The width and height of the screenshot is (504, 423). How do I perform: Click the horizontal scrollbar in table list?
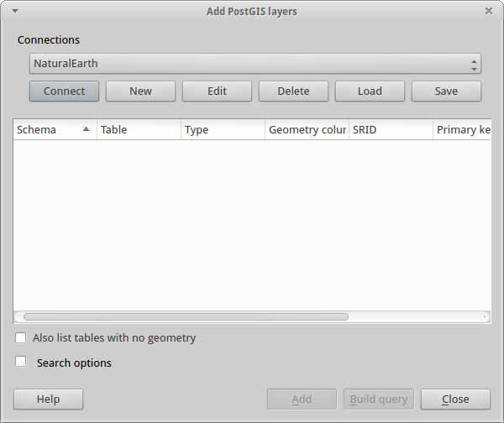point(186,317)
